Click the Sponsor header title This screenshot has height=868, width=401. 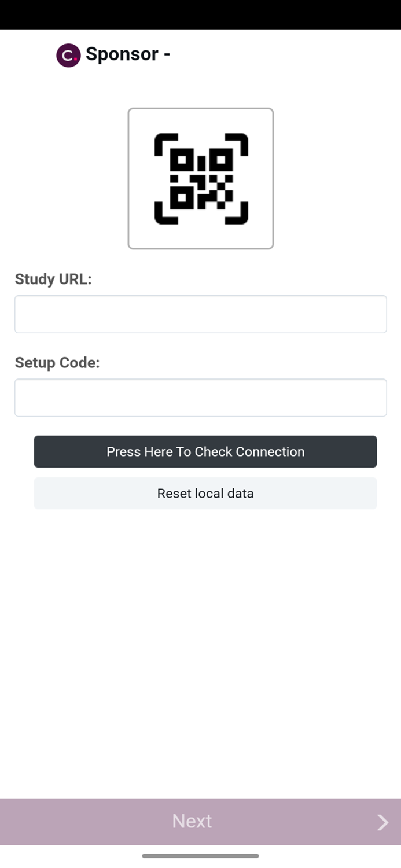click(x=128, y=54)
